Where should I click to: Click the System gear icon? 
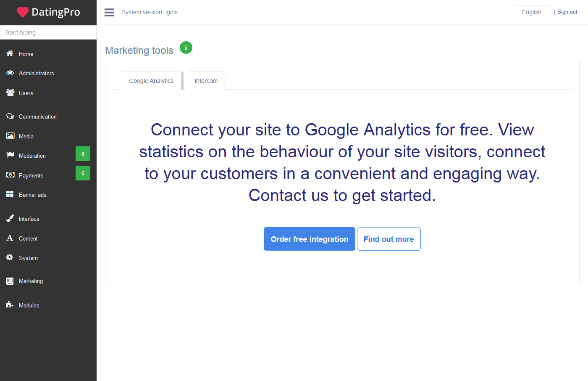point(10,257)
